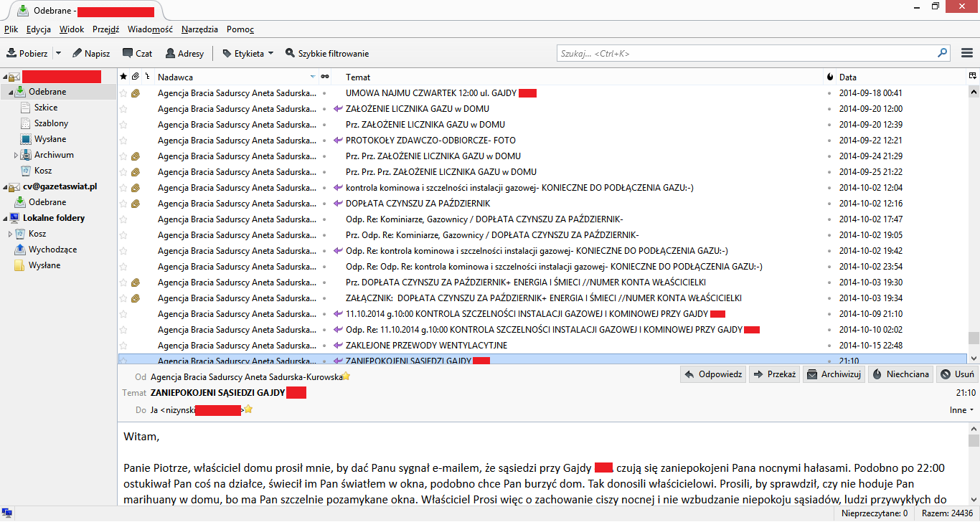Image resolution: width=980 pixels, height=522 pixels.
Task: Sort by attachment paperclip column icon
Action: tap(134, 77)
